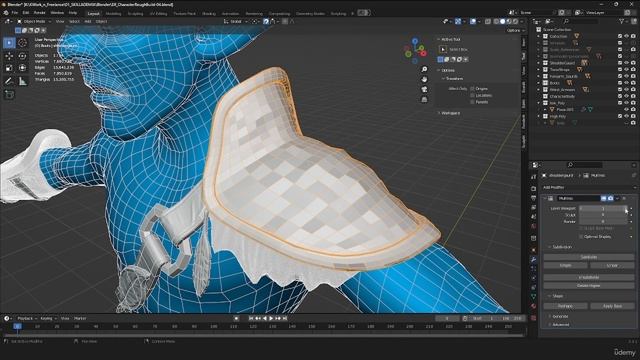This screenshot has width=640, height=360.
Task: Select the Add Cube tool
Action: [9, 94]
